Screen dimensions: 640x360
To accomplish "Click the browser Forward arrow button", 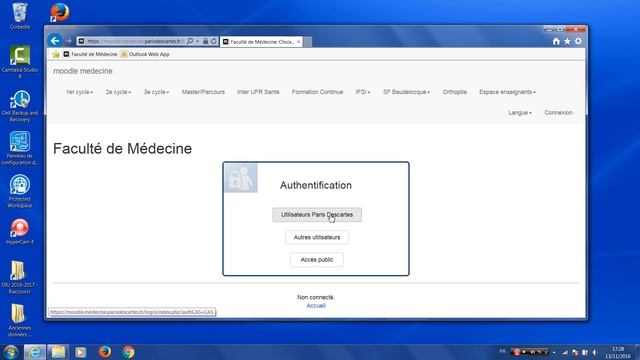I will 69,41.
